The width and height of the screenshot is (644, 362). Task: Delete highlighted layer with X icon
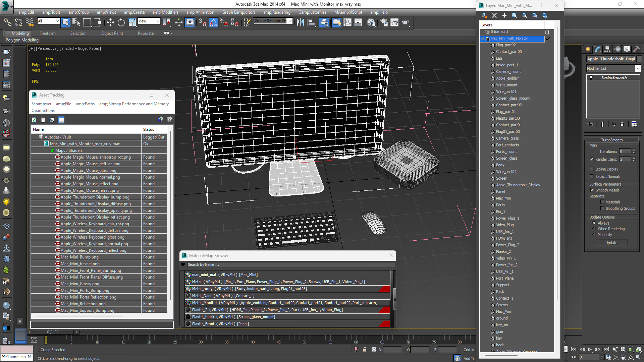click(494, 15)
